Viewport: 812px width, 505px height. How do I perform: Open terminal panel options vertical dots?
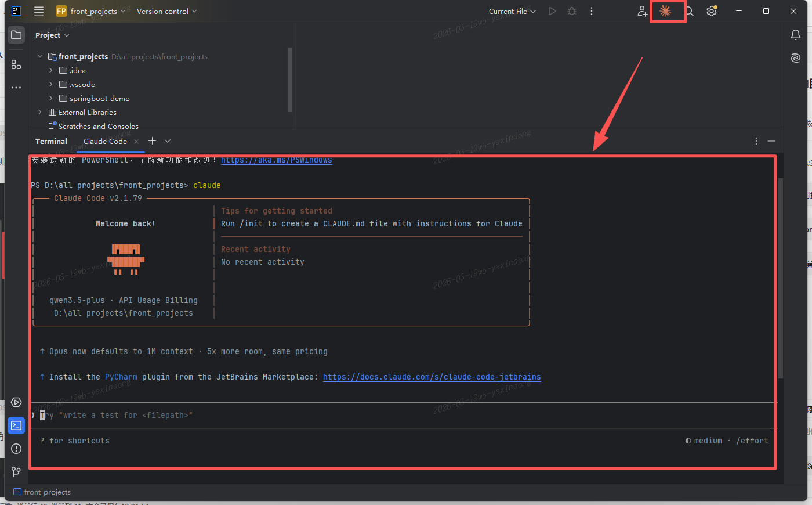[756, 141]
